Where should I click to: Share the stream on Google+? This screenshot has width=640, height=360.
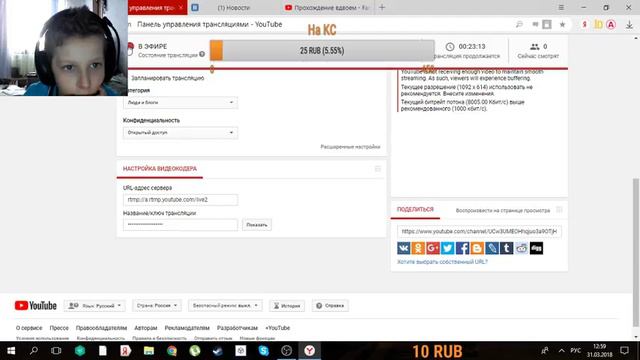(433, 248)
